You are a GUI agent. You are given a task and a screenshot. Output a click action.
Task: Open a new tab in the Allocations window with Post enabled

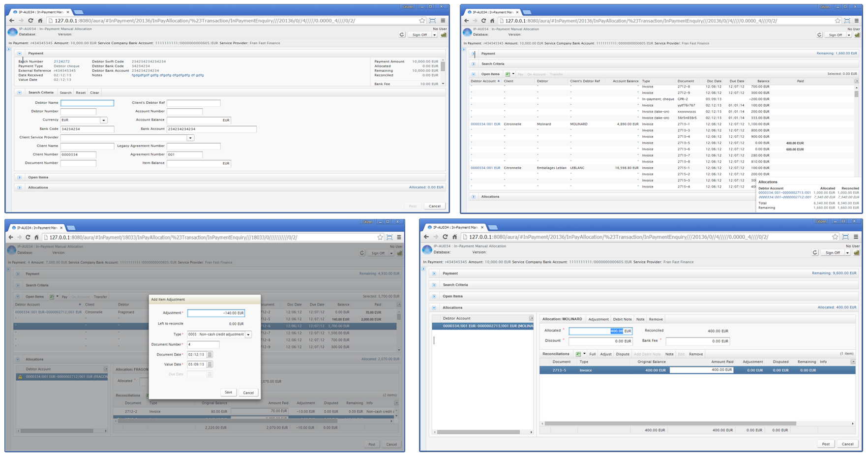[493, 227]
